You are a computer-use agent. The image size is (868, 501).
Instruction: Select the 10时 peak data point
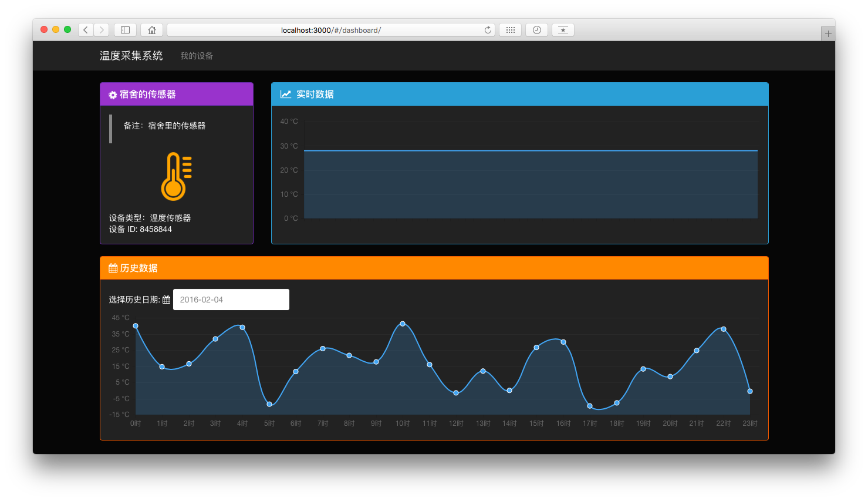click(x=403, y=324)
